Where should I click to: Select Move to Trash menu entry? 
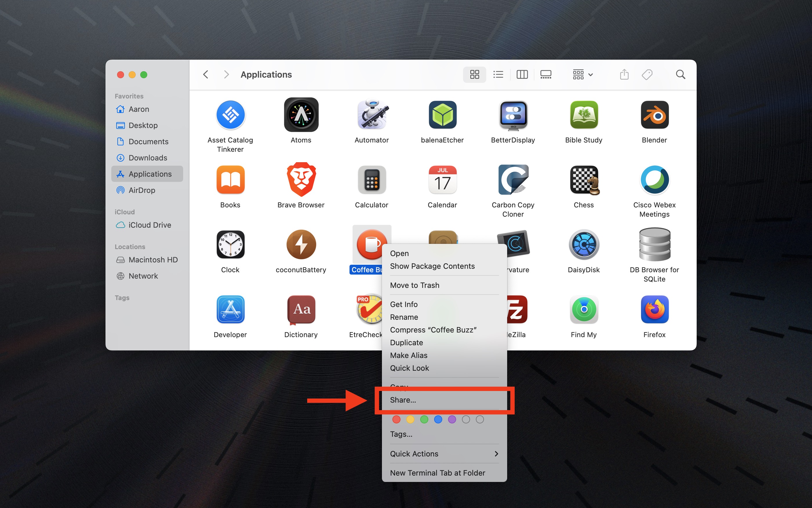point(415,285)
